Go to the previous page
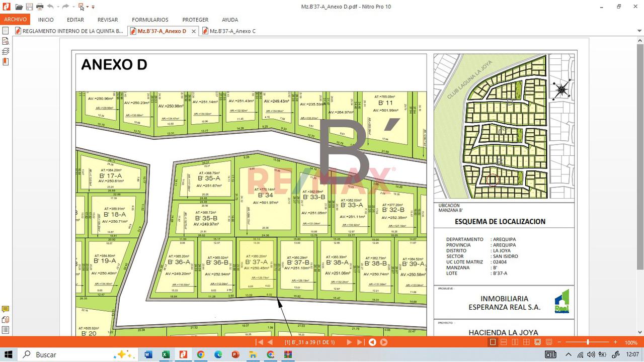This screenshot has width=644, height=362. (270, 342)
